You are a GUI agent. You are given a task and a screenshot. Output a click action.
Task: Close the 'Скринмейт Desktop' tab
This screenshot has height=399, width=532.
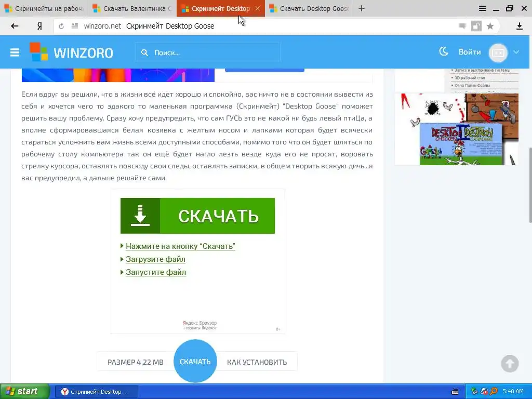coord(258,8)
